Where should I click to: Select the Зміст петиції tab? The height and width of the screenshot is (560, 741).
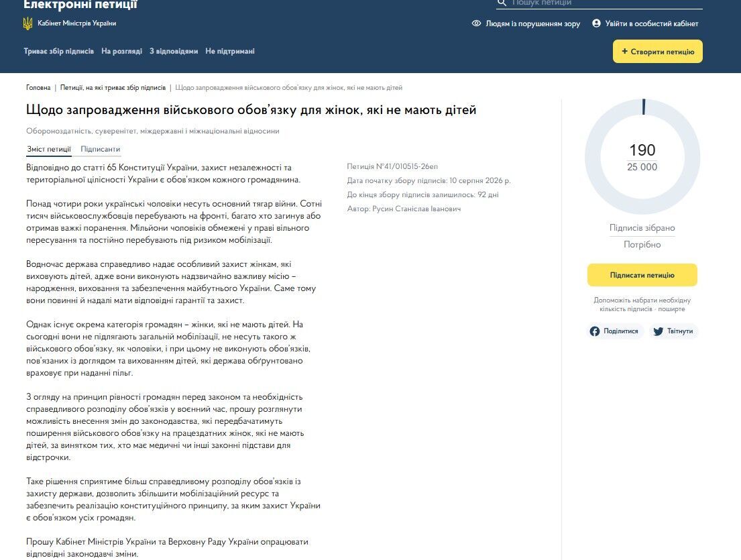coord(49,149)
